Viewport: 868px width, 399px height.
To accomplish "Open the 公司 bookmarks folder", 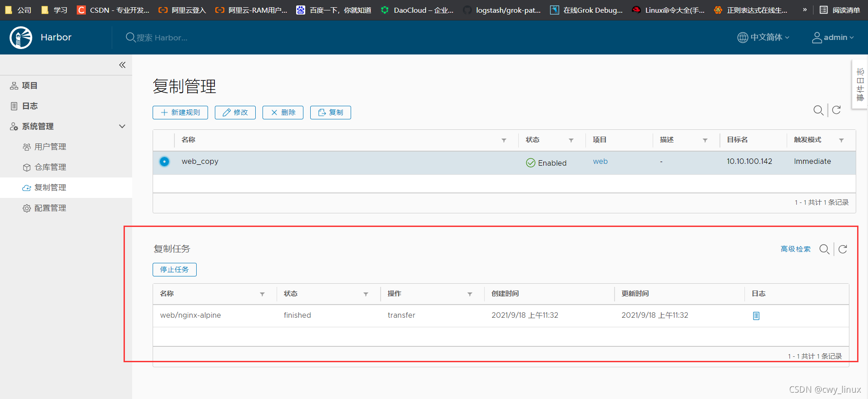I will (x=18, y=10).
